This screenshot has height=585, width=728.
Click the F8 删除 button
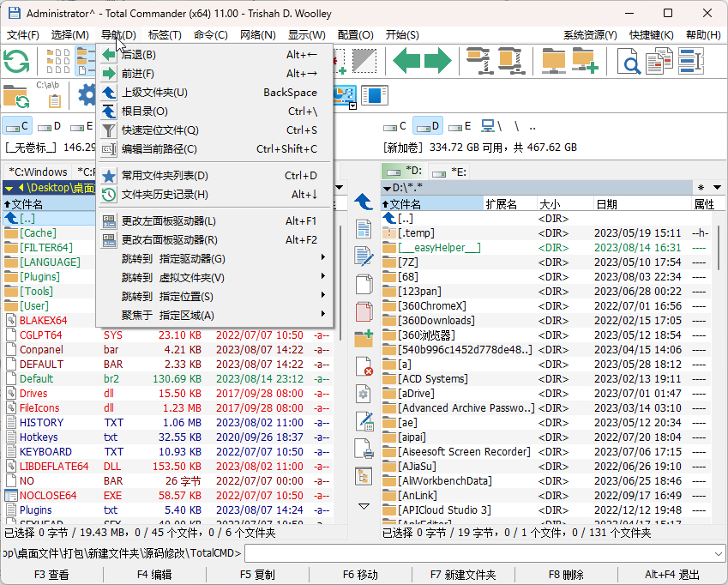566,575
